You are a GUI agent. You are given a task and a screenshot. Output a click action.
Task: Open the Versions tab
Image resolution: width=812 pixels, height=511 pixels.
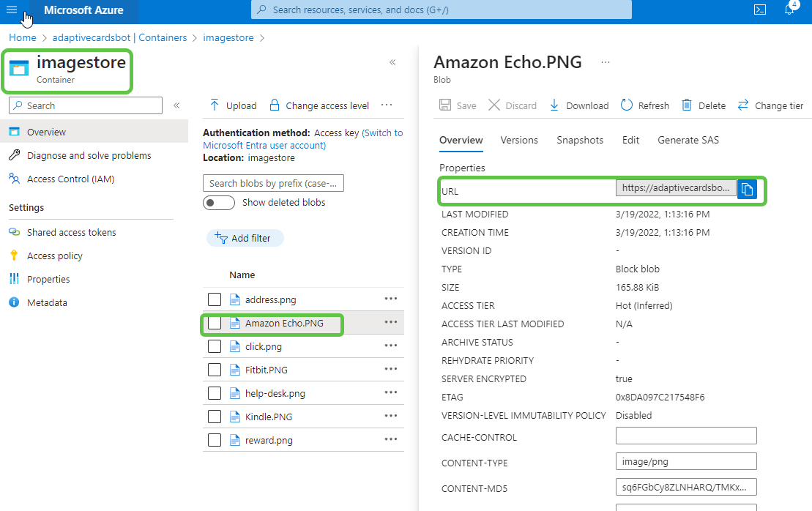pos(519,140)
